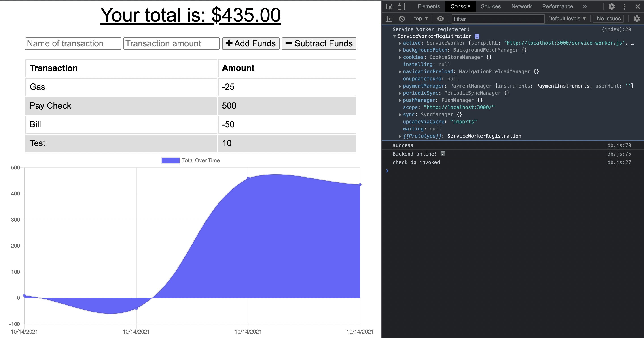Open the Sources tab
Viewport: 644px width, 338px height.
click(x=491, y=6)
